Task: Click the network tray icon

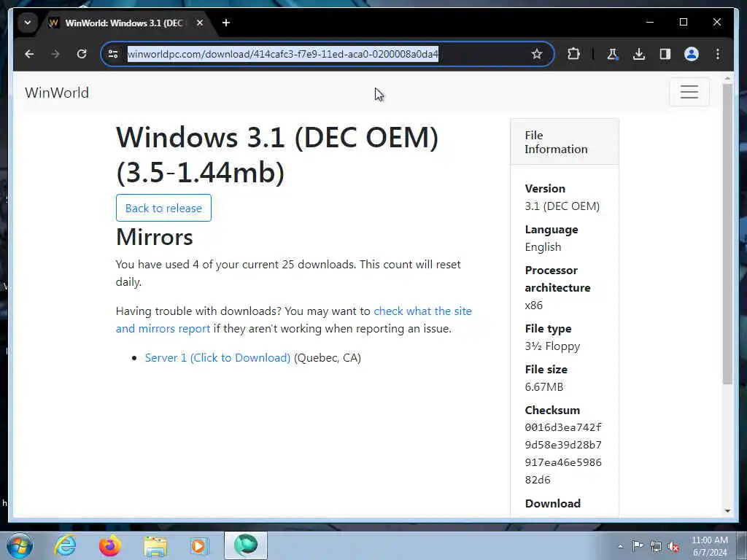Action: pos(656,546)
